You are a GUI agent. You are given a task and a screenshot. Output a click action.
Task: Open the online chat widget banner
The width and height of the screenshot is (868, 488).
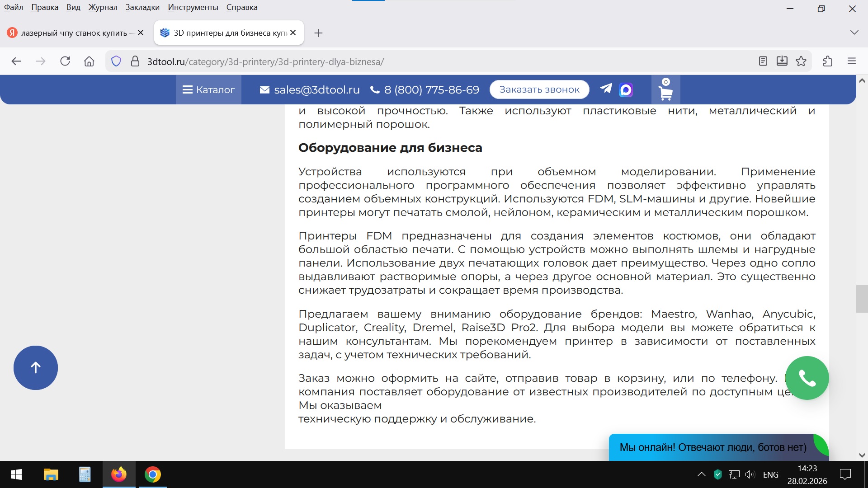pyautogui.click(x=713, y=447)
